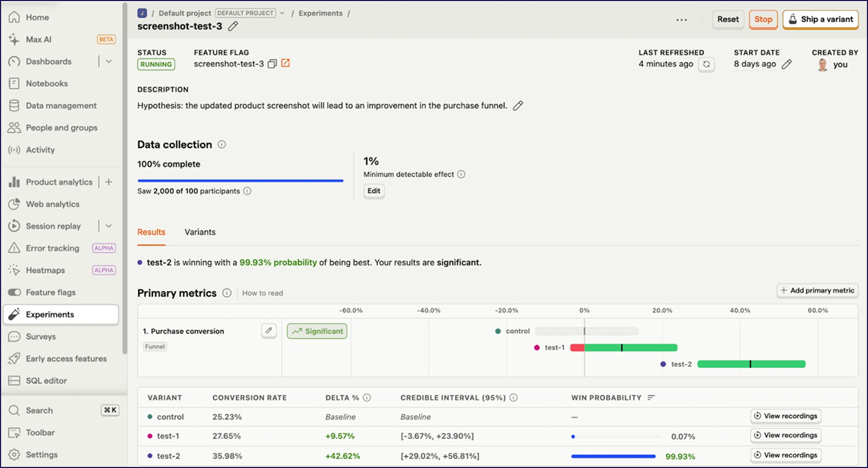Image resolution: width=868 pixels, height=468 pixels.
Task: Click the creator avatar
Action: click(822, 65)
